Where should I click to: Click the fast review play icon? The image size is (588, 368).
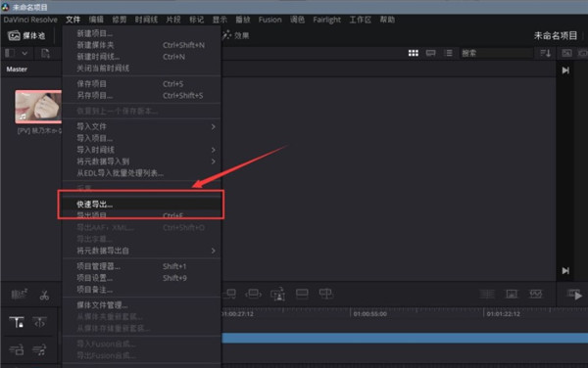coord(574,295)
